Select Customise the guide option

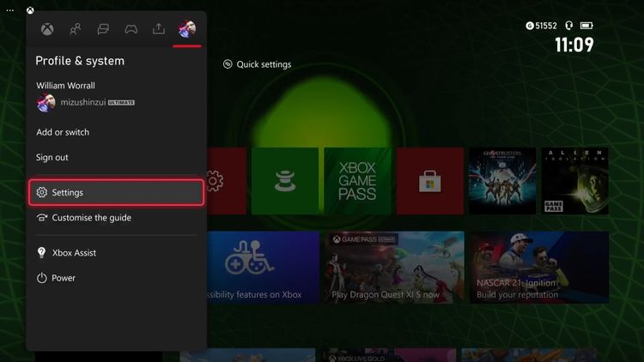coord(91,218)
